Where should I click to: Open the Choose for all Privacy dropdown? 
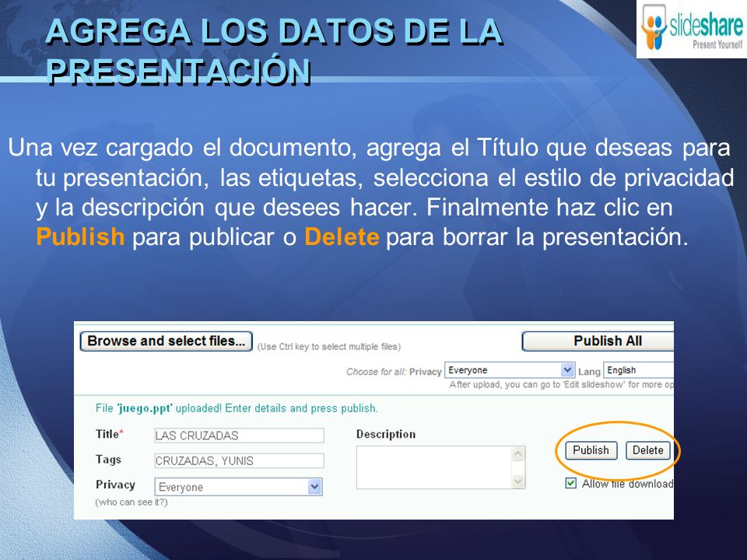tap(509, 370)
